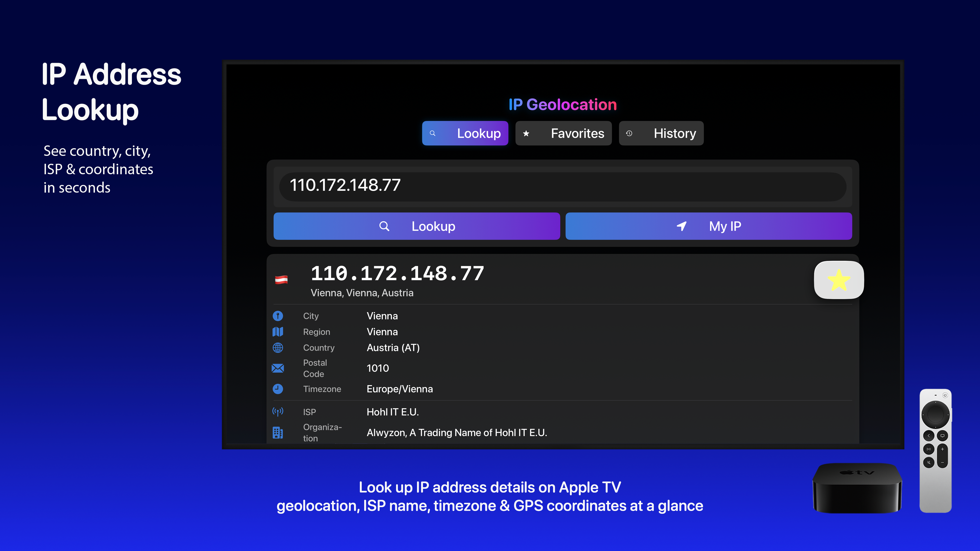Click the Country globe icon

278,347
